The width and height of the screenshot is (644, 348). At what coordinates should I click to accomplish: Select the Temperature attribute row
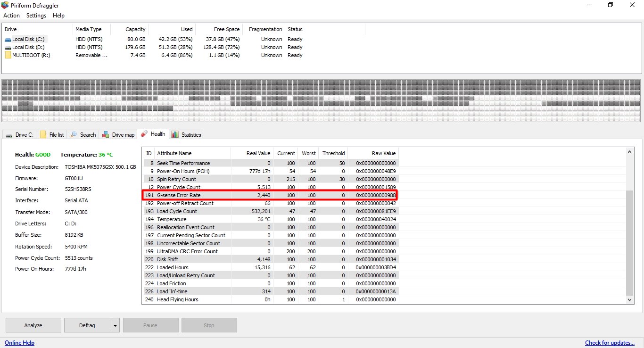270,219
